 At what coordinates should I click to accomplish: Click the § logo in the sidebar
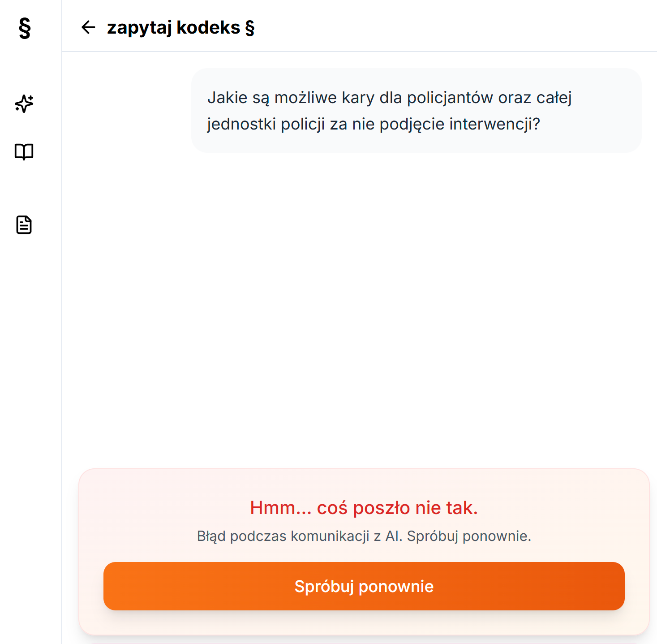pos(25,28)
